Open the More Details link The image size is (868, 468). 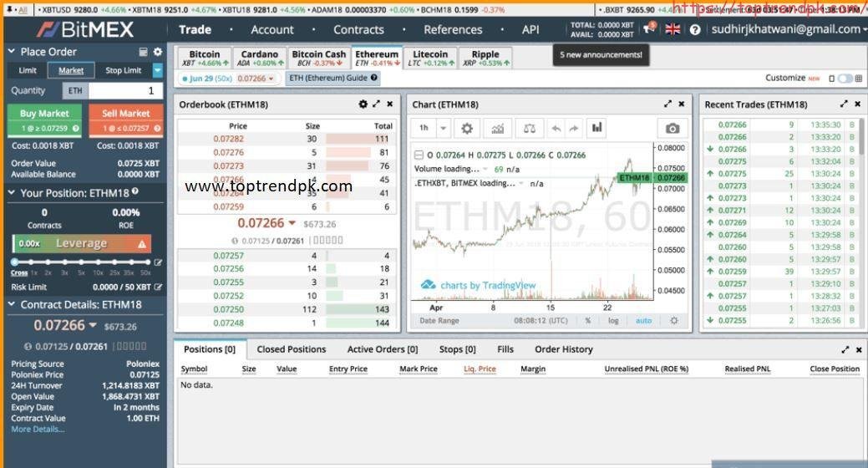click(38, 430)
